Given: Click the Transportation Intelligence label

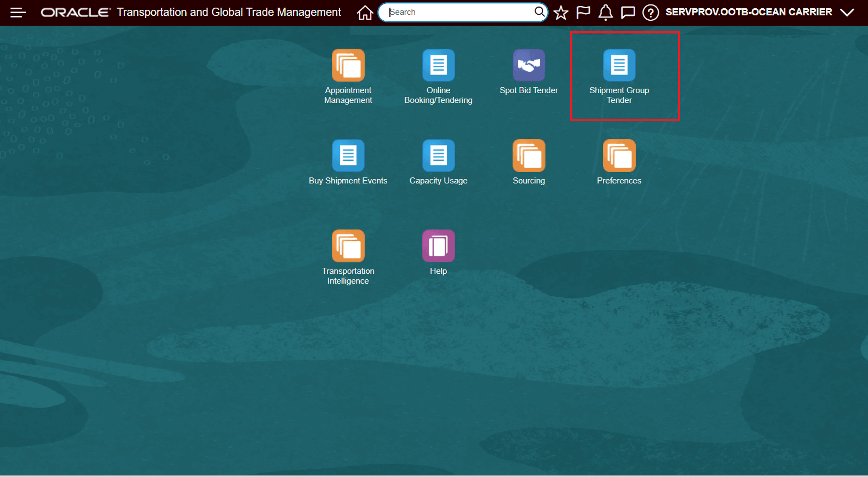Looking at the screenshot, I should point(348,276).
